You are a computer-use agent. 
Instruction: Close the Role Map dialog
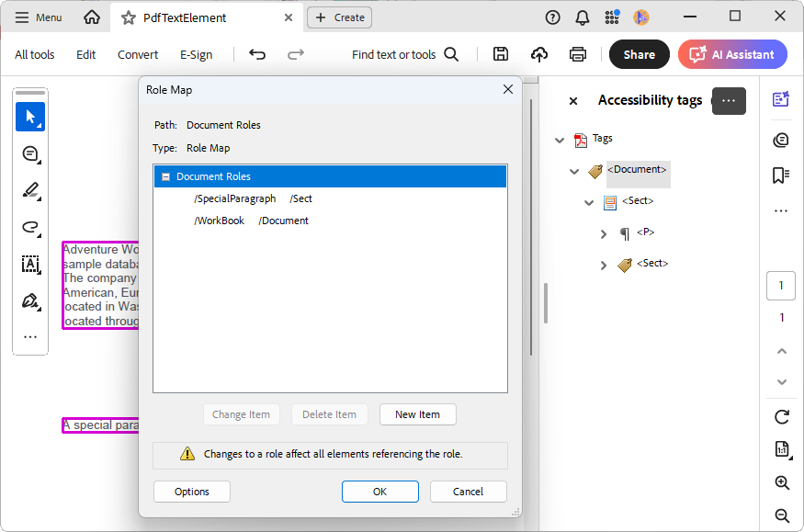pyautogui.click(x=507, y=89)
